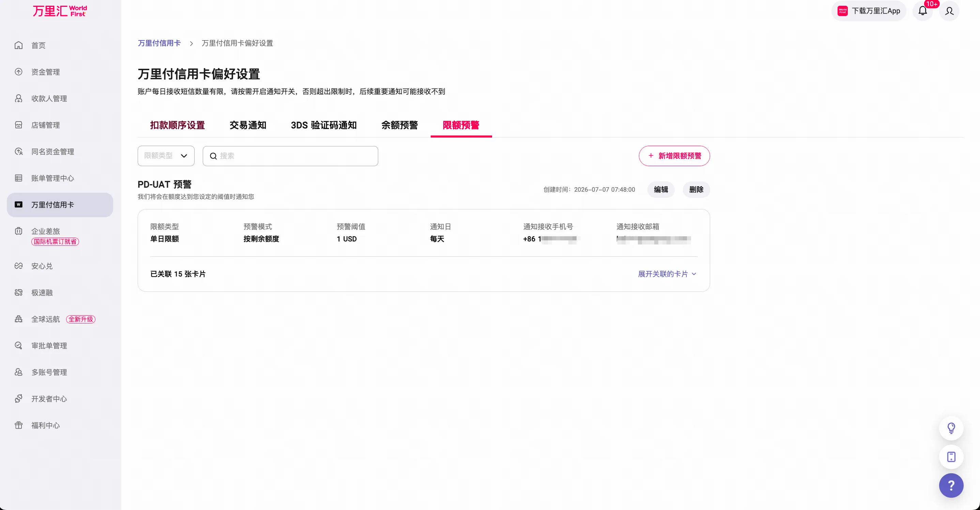Click 已关联 15 张卡片 text
Screen dimensions: 980x510
pyautogui.click(x=178, y=274)
